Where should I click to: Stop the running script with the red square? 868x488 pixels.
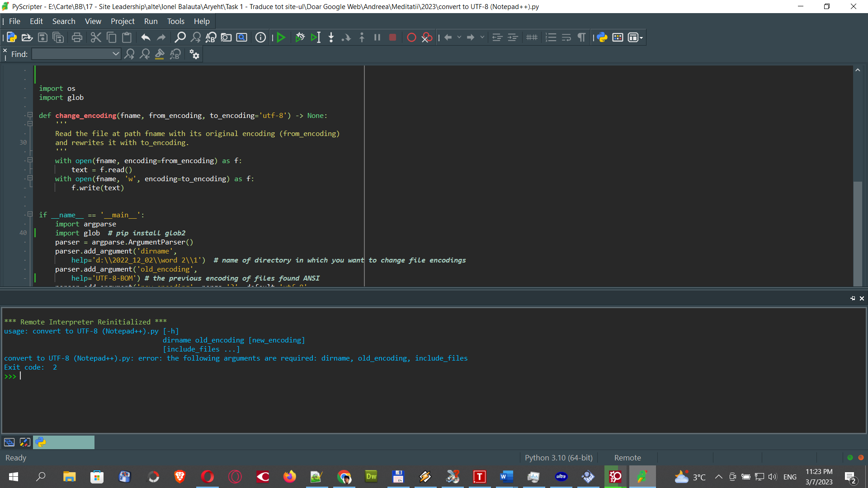[392, 38]
